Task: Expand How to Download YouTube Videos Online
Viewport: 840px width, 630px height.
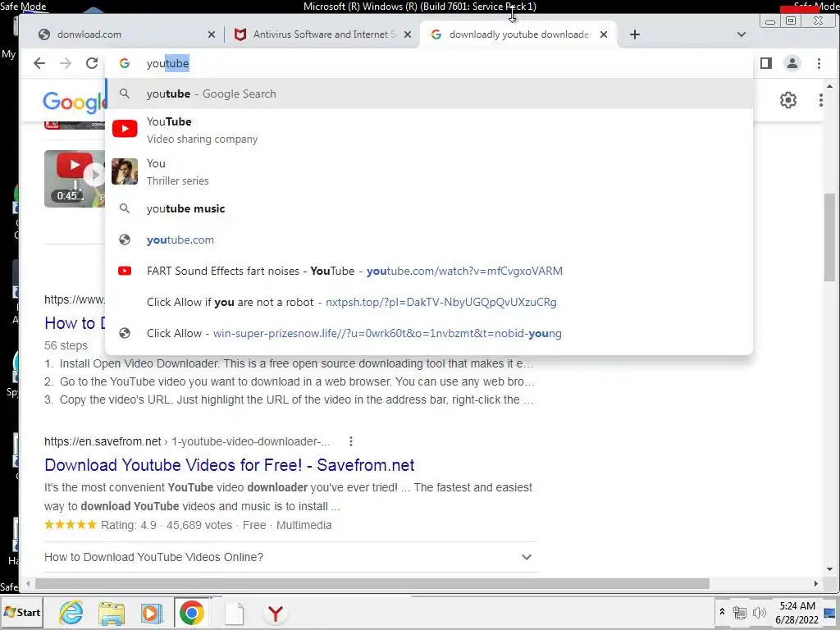Action: [290, 557]
